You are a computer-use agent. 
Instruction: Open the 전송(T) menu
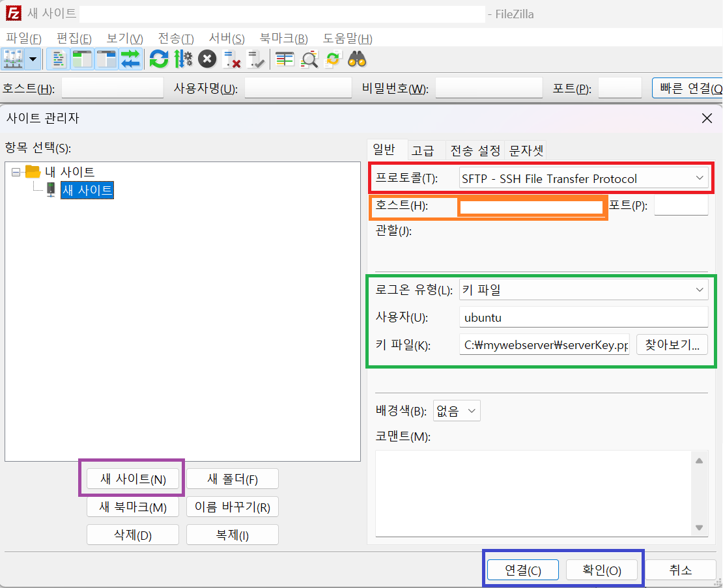click(176, 38)
